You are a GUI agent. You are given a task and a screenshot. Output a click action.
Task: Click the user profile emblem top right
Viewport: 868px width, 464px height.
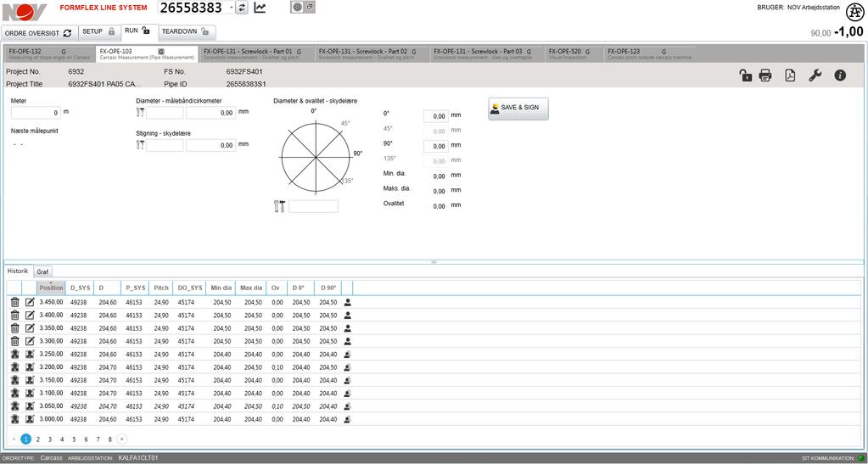point(854,12)
